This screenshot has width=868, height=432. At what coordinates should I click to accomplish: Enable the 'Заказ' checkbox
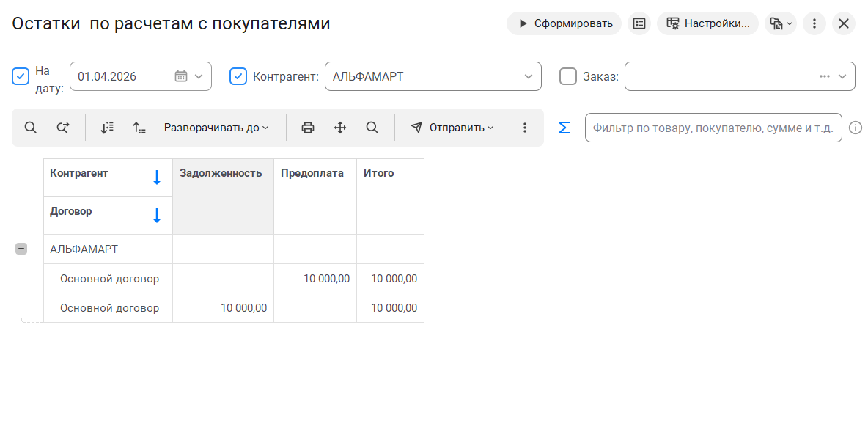(x=568, y=76)
